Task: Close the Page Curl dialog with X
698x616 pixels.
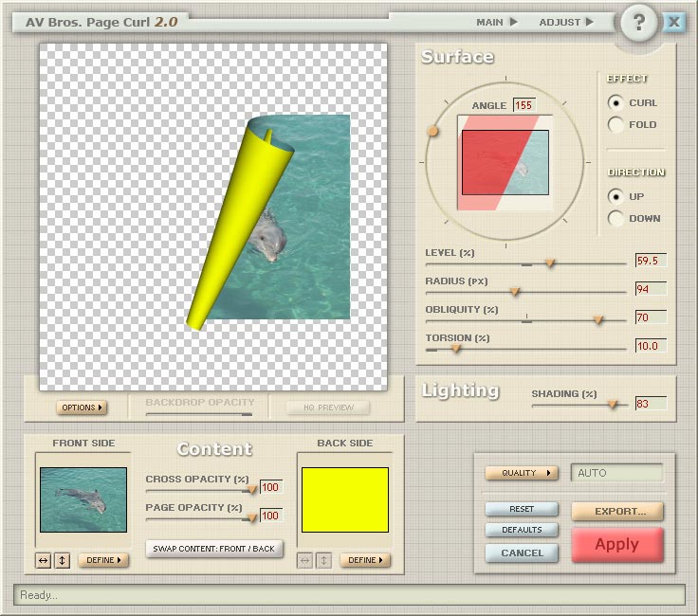Action: click(x=674, y=22)
